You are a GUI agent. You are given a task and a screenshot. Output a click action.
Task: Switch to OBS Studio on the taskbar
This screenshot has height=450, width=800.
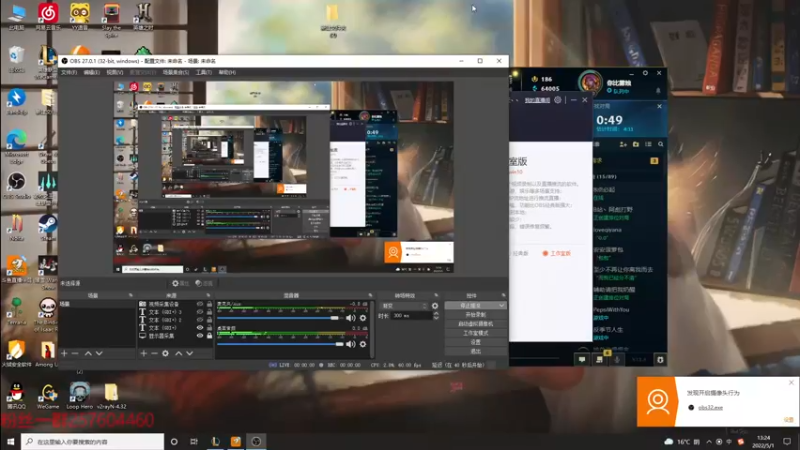(256, 442)
